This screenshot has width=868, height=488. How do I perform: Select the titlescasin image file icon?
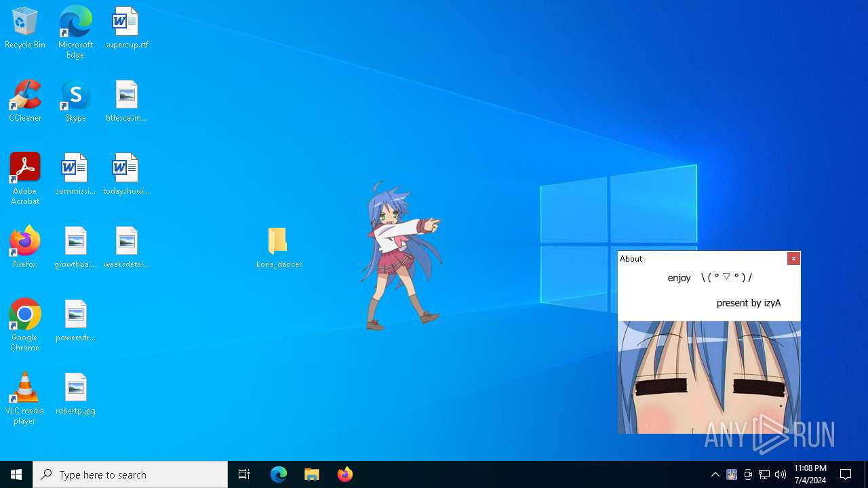[126, 102]
